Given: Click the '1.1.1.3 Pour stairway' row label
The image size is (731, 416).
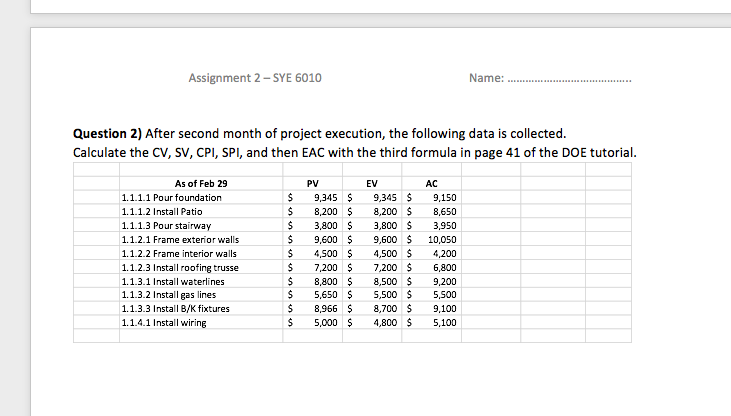Looking at the screenshot, I should tap(166, 226).
